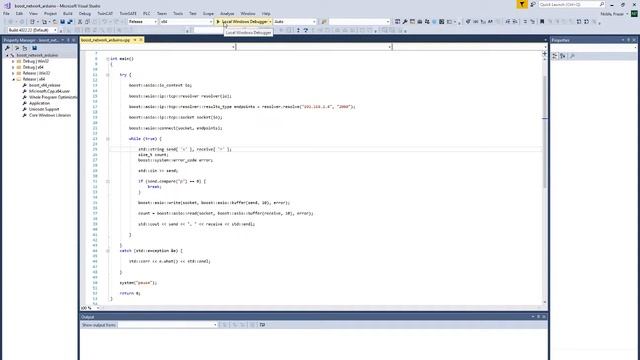
Task: Click the Properties panel title
Action: [x=560, y=40]
